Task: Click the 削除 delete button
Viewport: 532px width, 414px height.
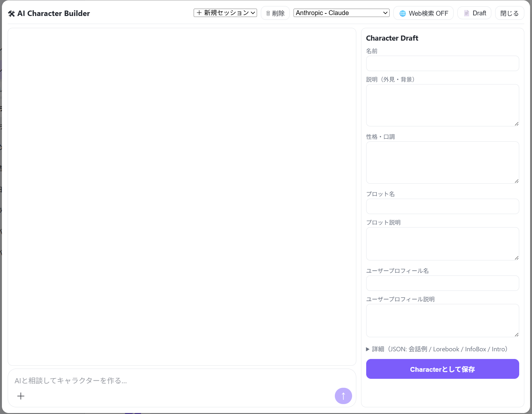Action: [x=275, y=13]
